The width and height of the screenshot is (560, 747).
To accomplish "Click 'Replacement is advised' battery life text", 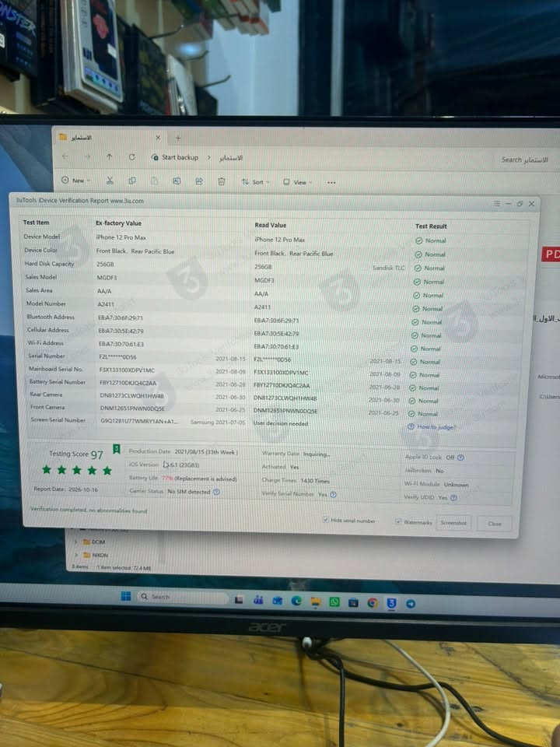I will point(205,479).
